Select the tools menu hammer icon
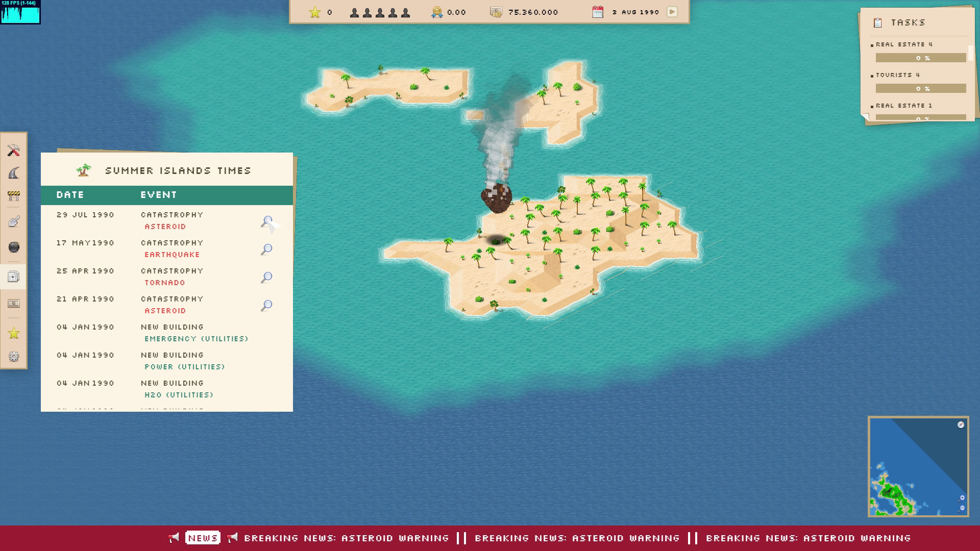The image size is (980, 551). point(14,151)
